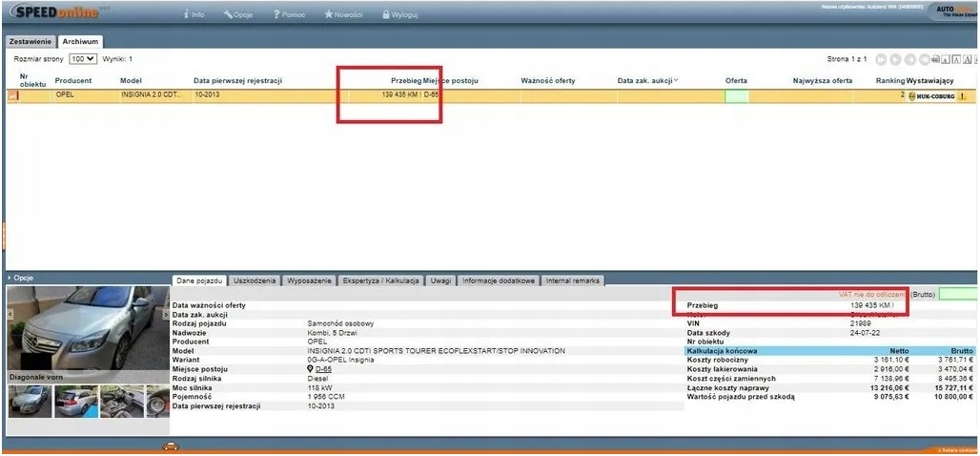
Task: Switch to the Zestawienie tab
Action: [x=30, y=42]
